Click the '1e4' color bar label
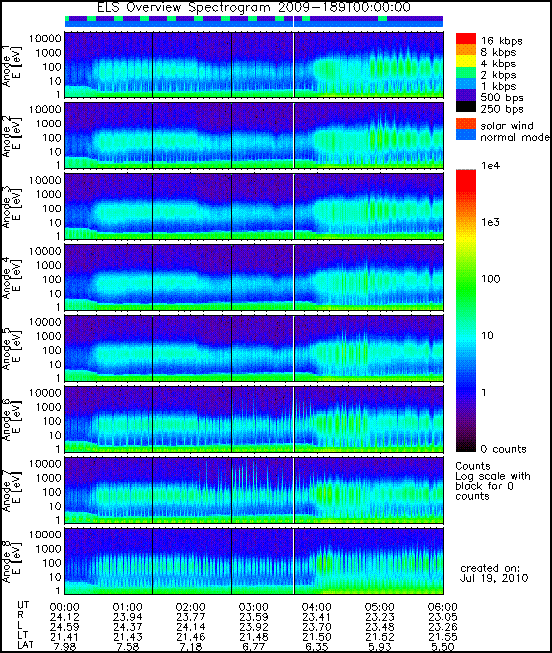The width and height of the screenshot is (552, 653). (x=490, y=165)
